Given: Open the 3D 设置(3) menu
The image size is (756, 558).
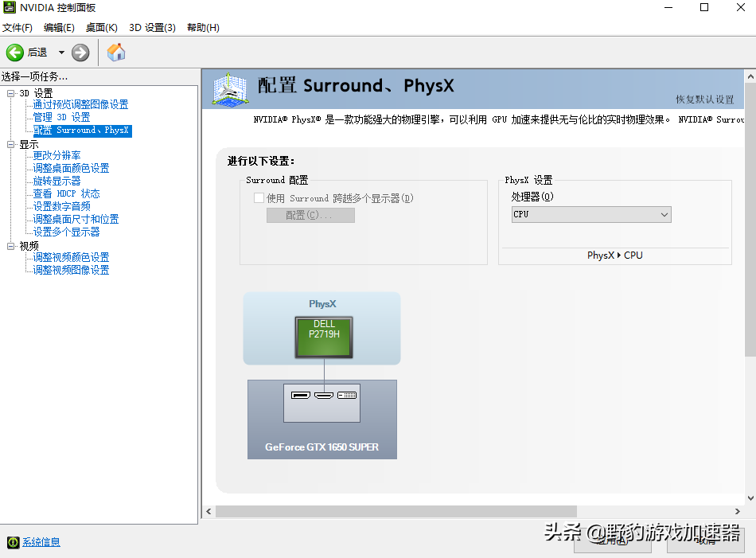Looking at the screenshot, I should tap(152, 28).
